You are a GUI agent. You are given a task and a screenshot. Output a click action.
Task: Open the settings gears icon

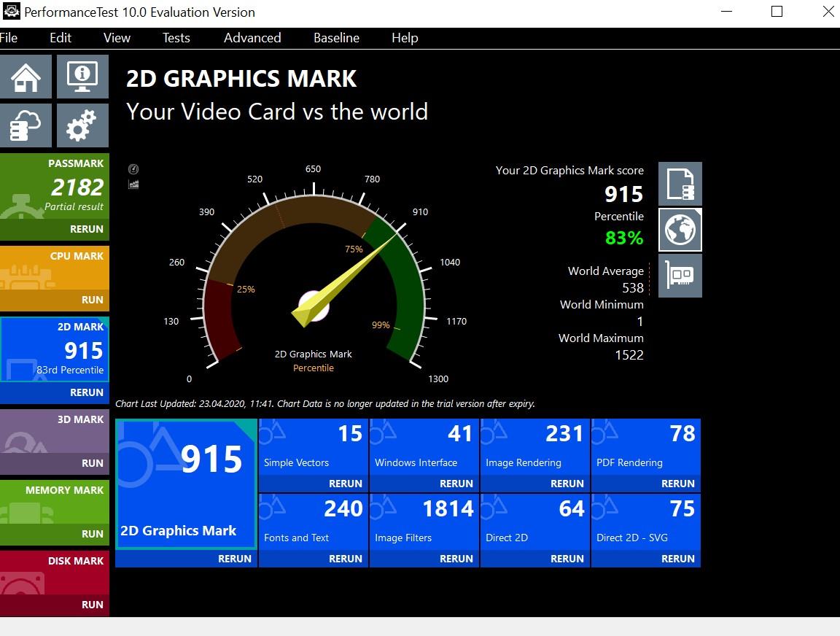point(82,125)
